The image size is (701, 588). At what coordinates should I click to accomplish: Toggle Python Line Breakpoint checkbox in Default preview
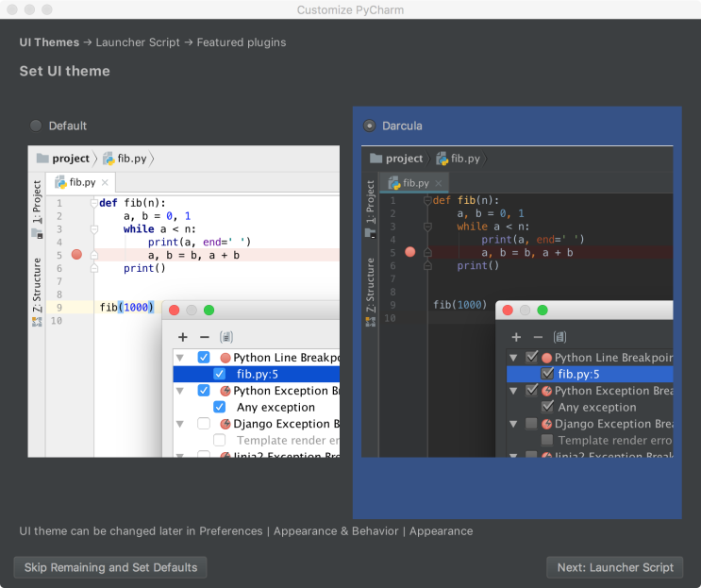point(204,358)
